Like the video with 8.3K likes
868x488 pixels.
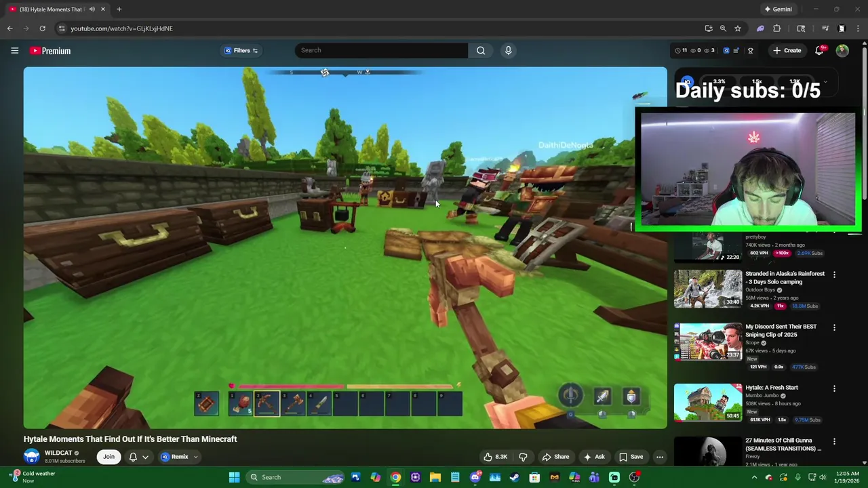click(x=495, y=457)
